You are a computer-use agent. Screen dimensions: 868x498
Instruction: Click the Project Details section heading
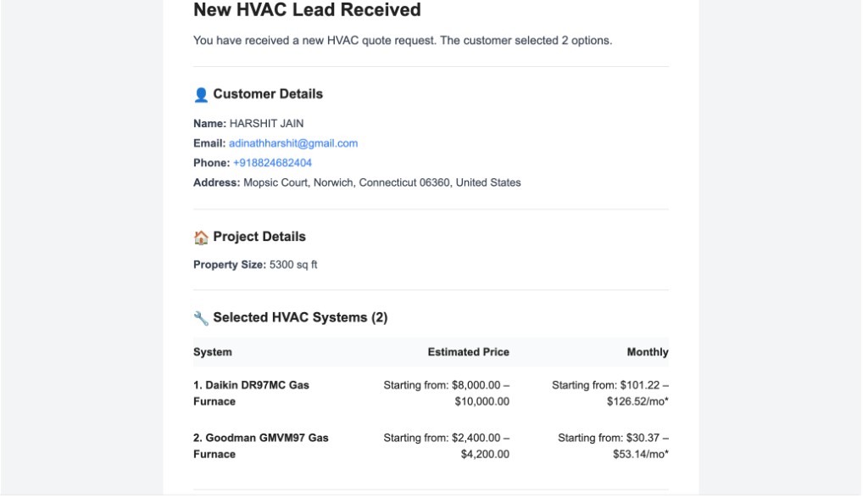(259, 237)
